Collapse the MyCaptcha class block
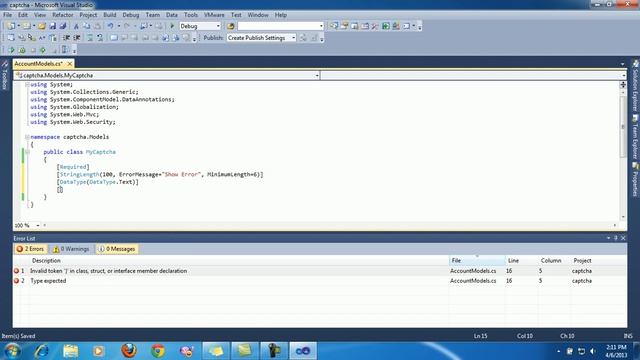 27,152
